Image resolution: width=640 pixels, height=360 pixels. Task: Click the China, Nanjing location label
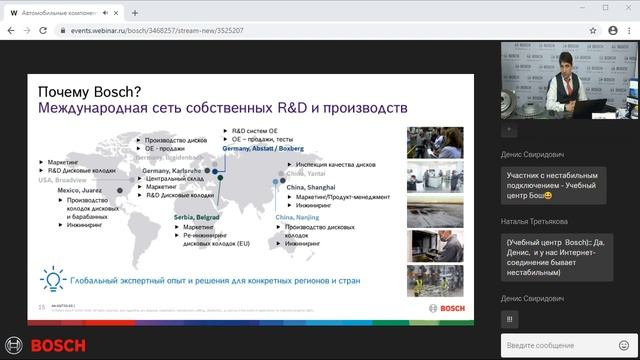(297, 218)
